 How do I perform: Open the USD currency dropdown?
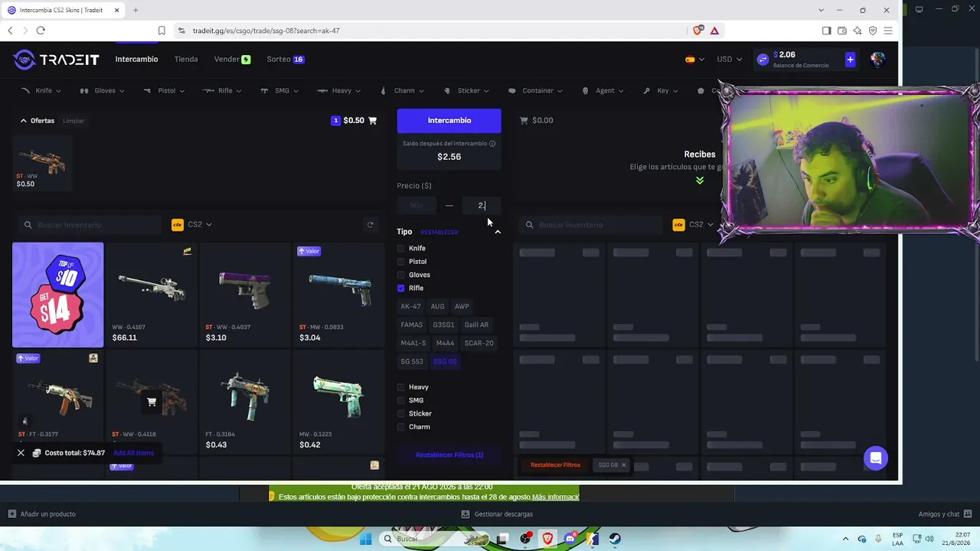(729, 59)
